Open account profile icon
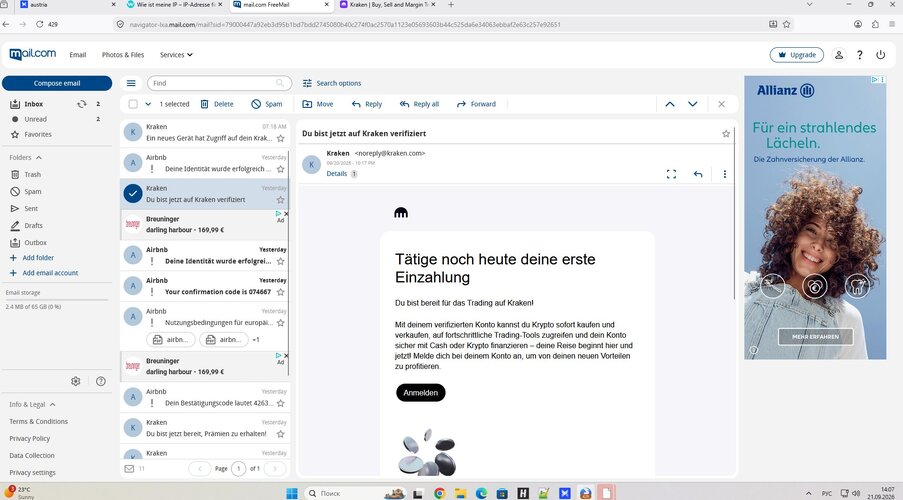The width and height of the screenshot is (903, 500). point(839,55)
